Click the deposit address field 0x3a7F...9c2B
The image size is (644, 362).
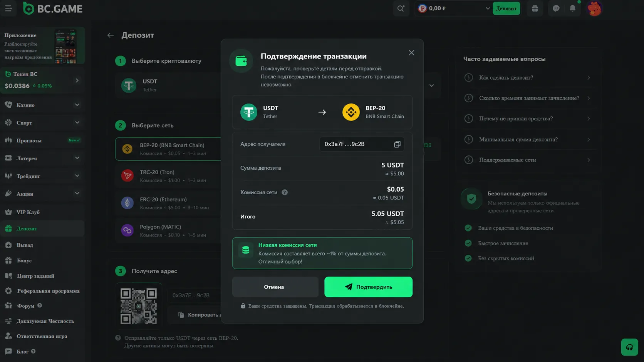pos(195,295)
